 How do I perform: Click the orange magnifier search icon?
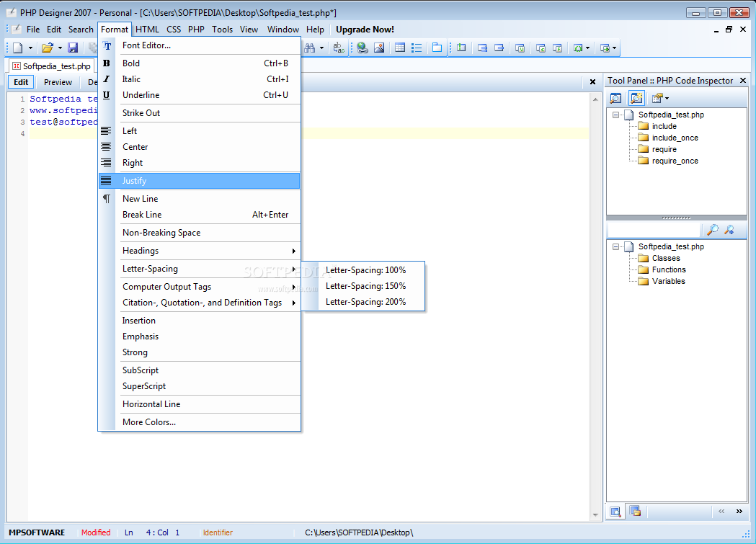(713, 230)
